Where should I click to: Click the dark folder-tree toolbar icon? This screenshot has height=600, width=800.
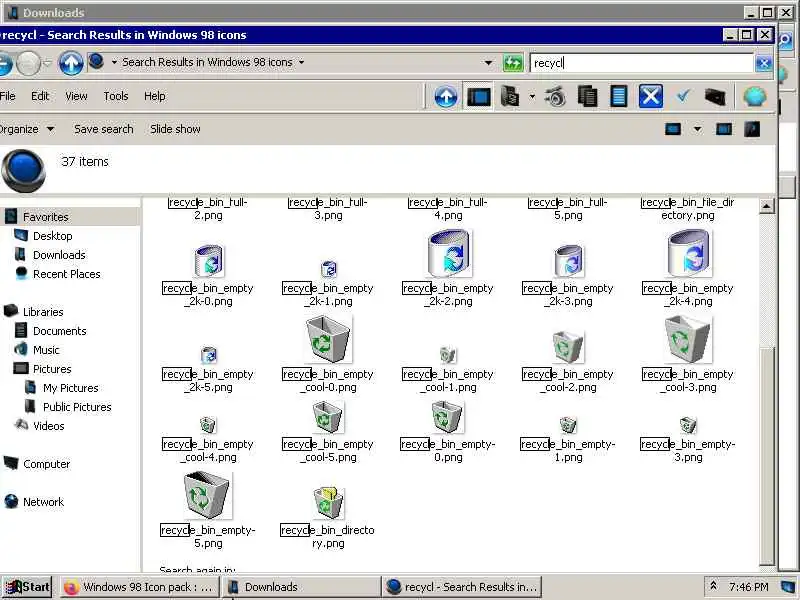tap(509, 96)
